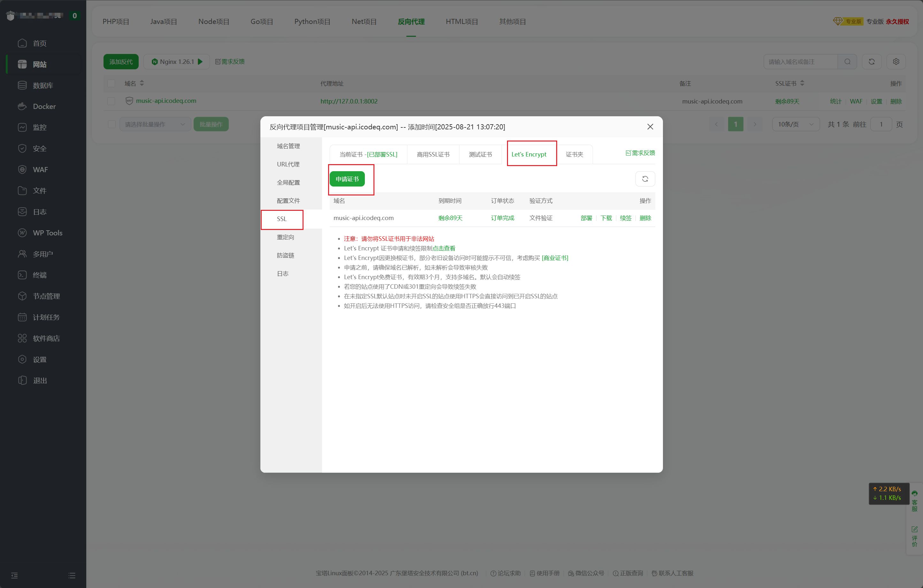This screenshot has width=923, height=588.
Task: Click the 数据库 database sidebar icon
Action: pyautogui.click(x=22, y=85)
